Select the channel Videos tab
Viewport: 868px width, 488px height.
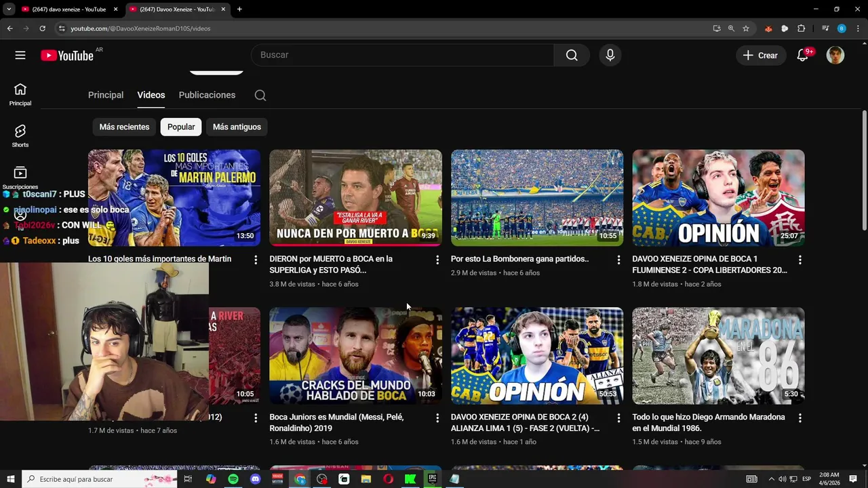[x=151, y=95]
